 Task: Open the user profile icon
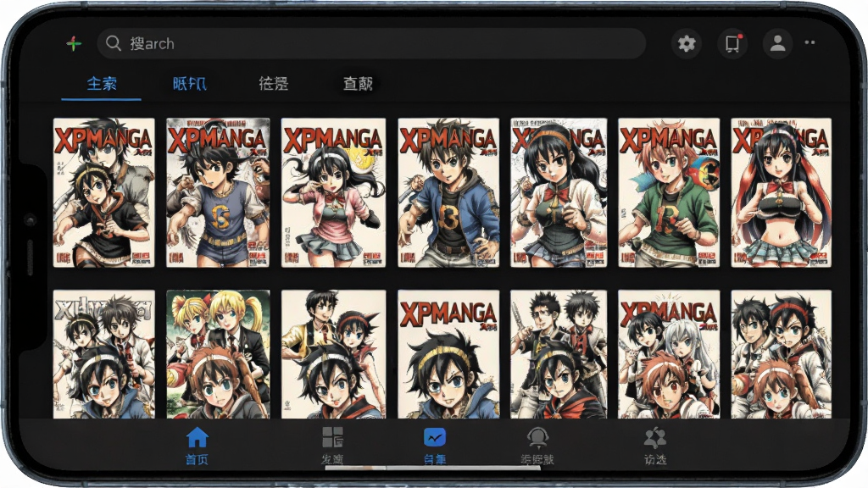point(778,43)
